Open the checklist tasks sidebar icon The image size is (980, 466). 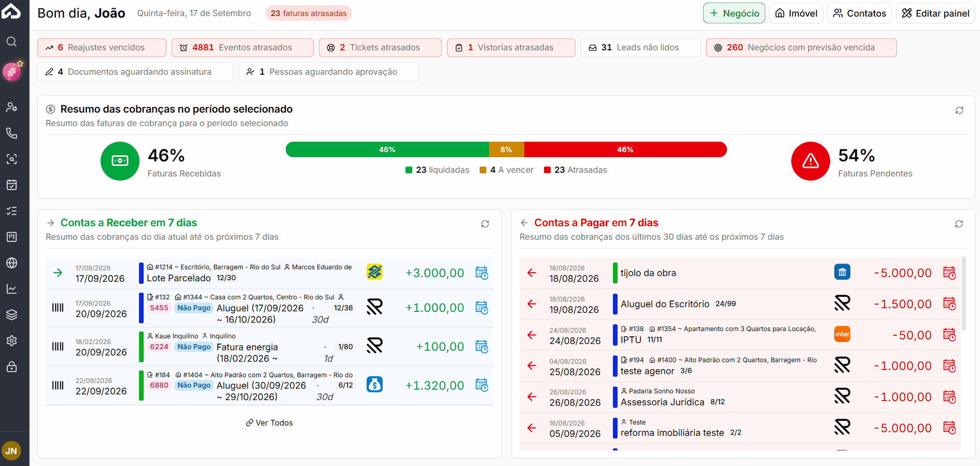pos(11,211)
